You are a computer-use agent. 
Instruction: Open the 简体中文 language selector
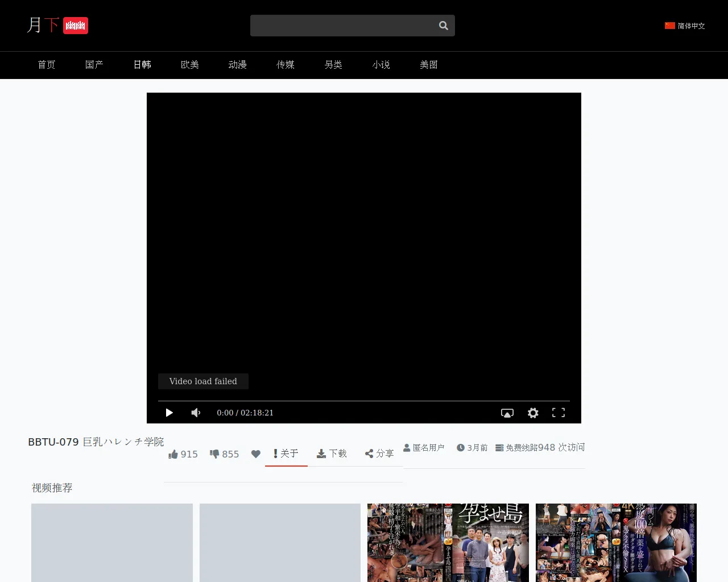click(685, 26)
